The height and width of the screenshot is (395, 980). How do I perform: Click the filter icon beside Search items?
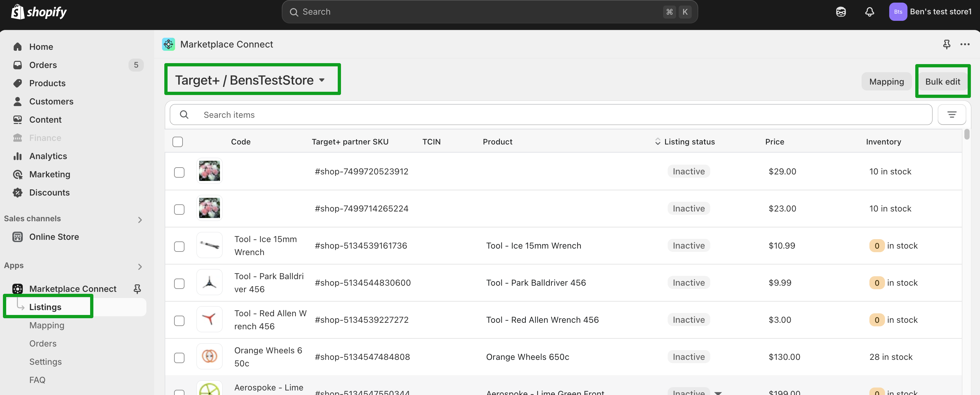951,115
